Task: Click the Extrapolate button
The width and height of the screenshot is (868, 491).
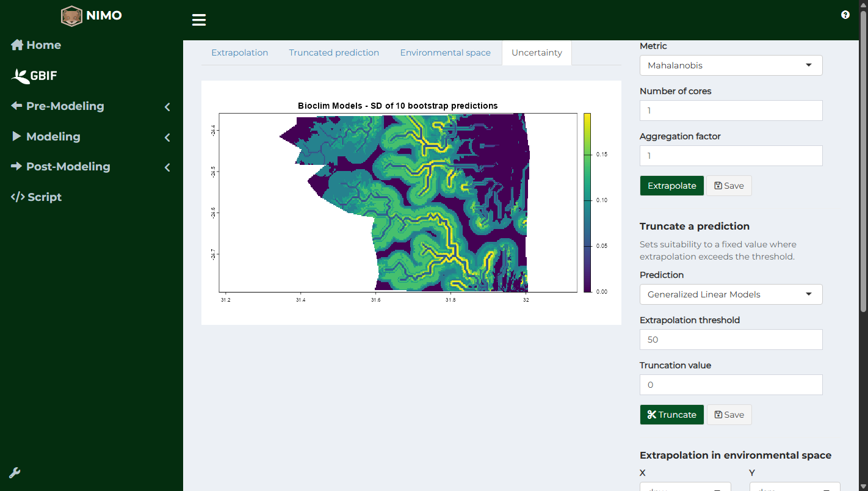Action: point(671,186)
